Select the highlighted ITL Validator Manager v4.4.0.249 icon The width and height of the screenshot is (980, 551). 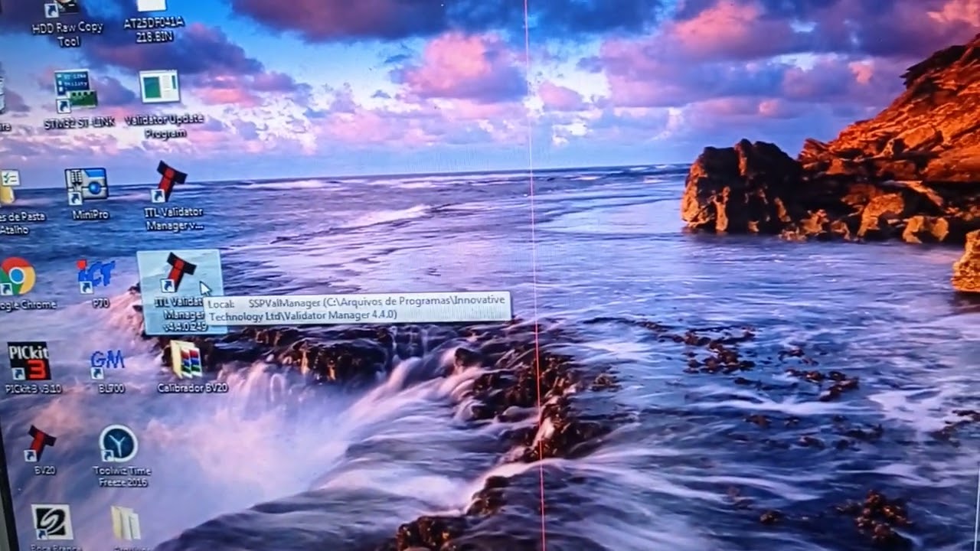click(178, 293)
